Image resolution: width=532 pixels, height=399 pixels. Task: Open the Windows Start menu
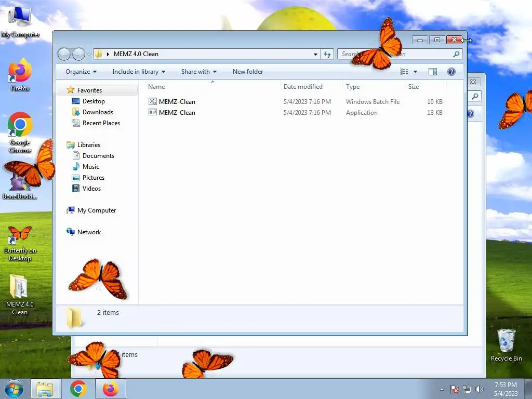14,389
